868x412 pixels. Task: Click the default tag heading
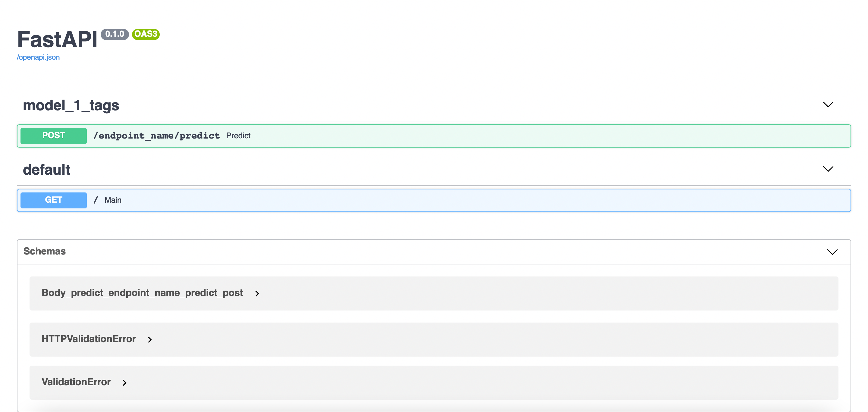[46, 170]
